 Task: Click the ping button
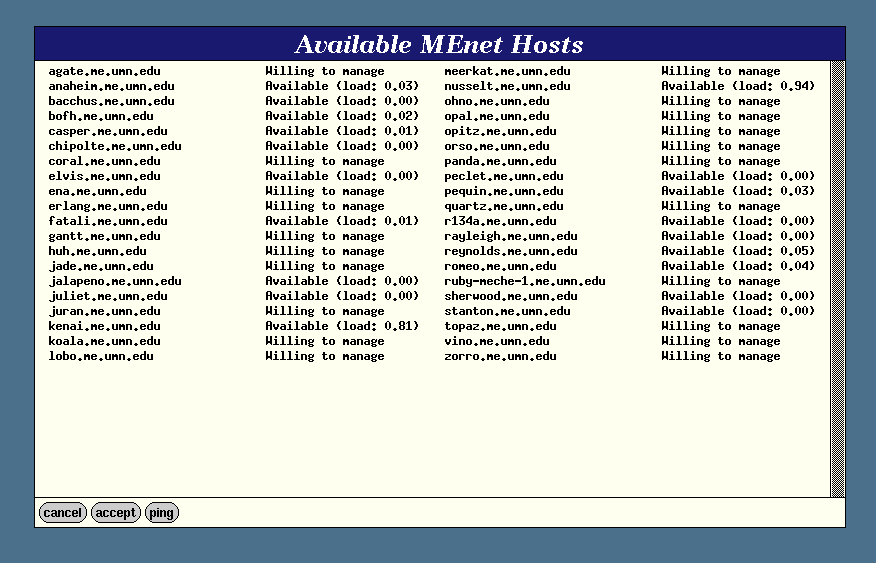161,513
